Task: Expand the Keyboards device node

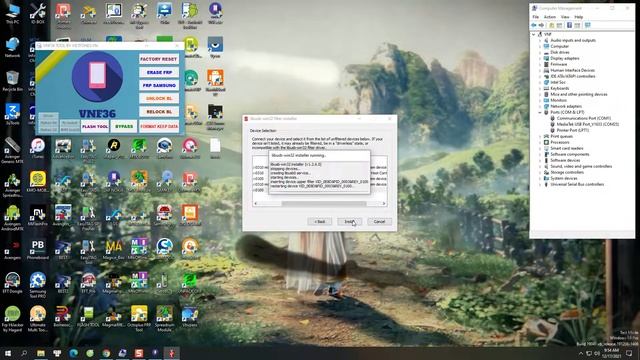Action: point(540,88)
